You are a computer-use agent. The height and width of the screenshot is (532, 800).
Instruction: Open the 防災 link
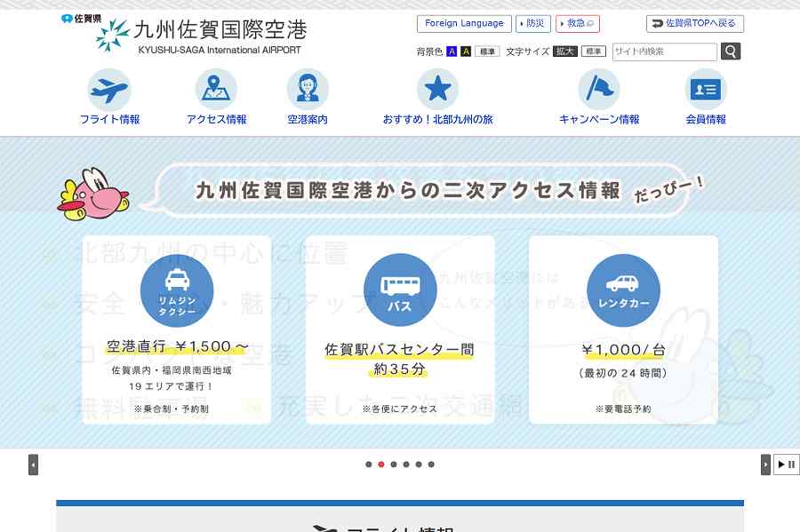(x=533, y=23)
